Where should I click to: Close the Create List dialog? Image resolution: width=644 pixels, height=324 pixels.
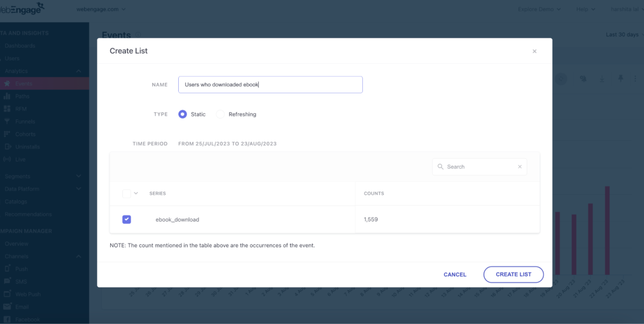click(x=534, y=51)
